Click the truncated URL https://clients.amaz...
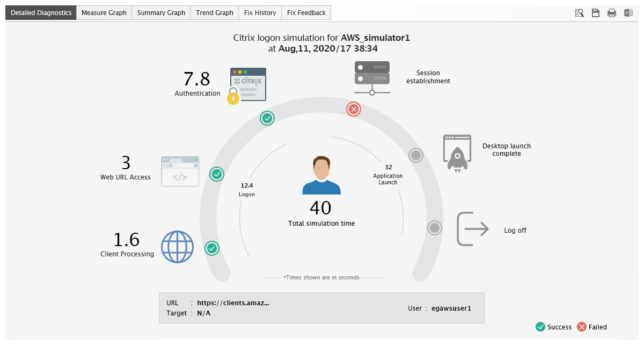This screenshot has width=644, height=345. 233,303
